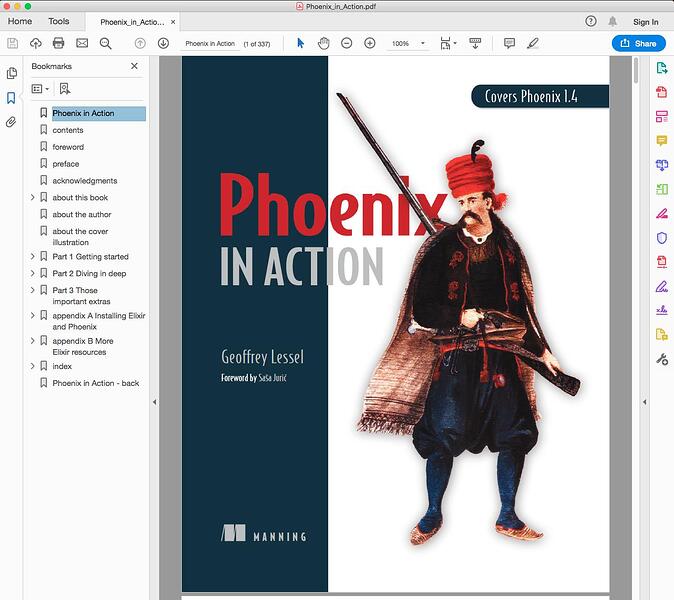Screen dimensions: 674x600
Task: Switch to the Home tab
Action: click(20, 21)
